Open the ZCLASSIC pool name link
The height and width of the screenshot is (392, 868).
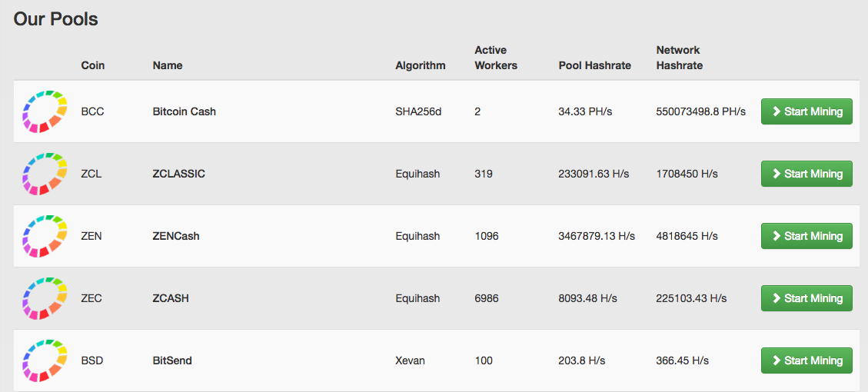(178, 174)
